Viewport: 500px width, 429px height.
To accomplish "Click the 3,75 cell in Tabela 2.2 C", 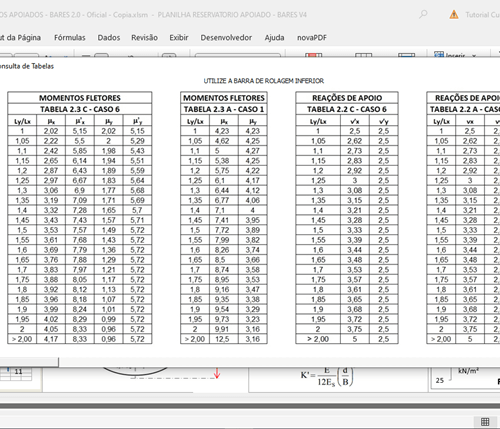I will 355,329.
